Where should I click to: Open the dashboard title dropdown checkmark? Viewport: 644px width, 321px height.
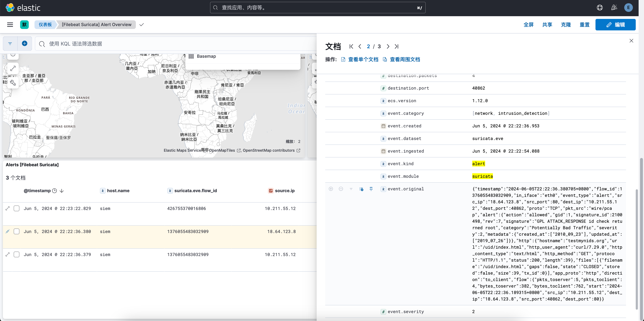[141, 24]
